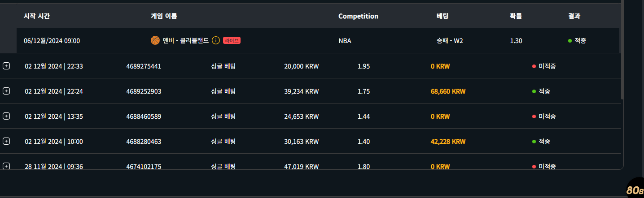Click the 시작 시간 column header

37,16
